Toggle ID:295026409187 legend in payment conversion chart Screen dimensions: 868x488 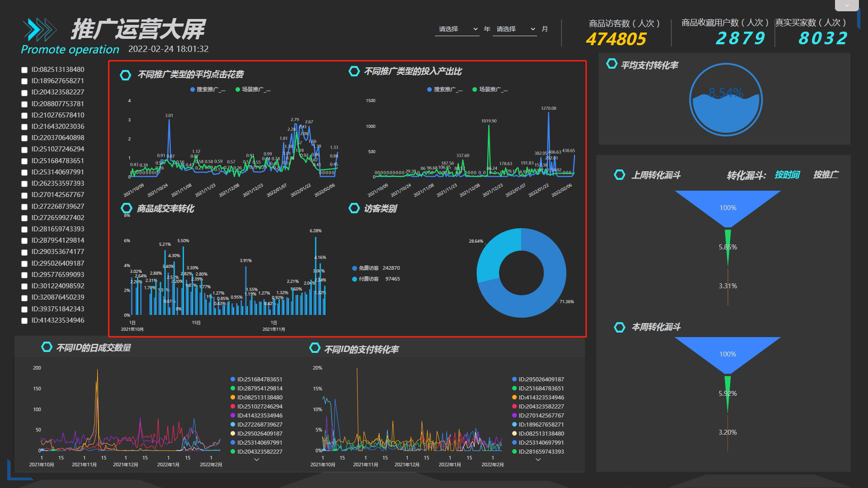(538, 380)
